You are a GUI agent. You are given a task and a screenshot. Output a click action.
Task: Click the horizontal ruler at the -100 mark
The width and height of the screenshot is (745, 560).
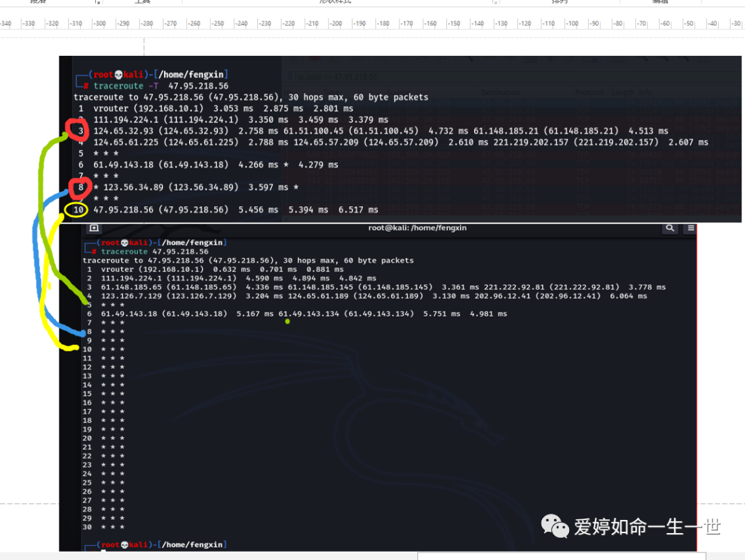tap(573, 23)
